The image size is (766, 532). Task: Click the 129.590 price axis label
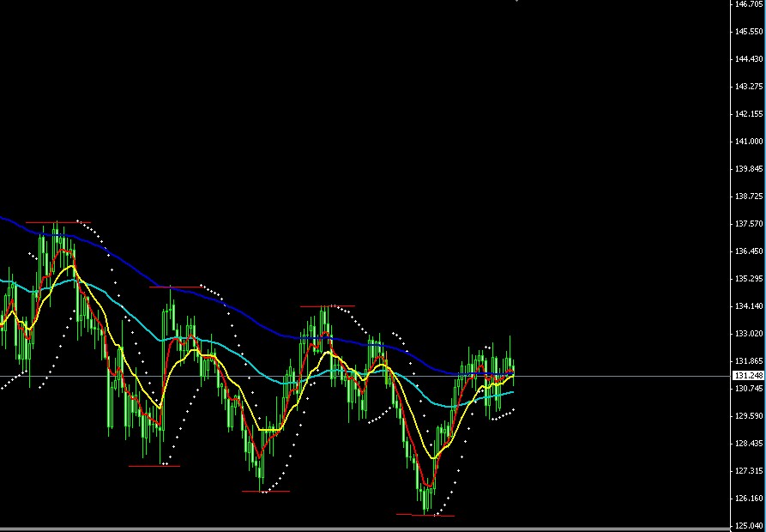click(x=749, y=415)
